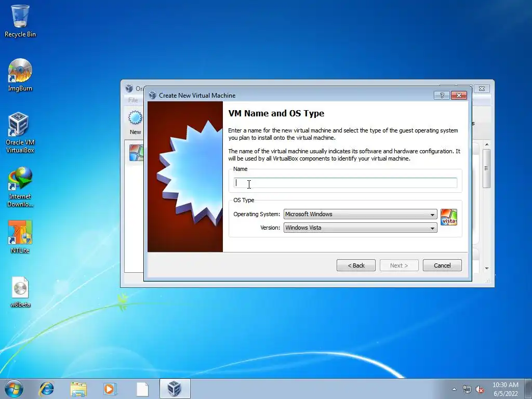Click the New starburst icon in VirtualBox Manager
532x399 pixels.
(135, 118)
